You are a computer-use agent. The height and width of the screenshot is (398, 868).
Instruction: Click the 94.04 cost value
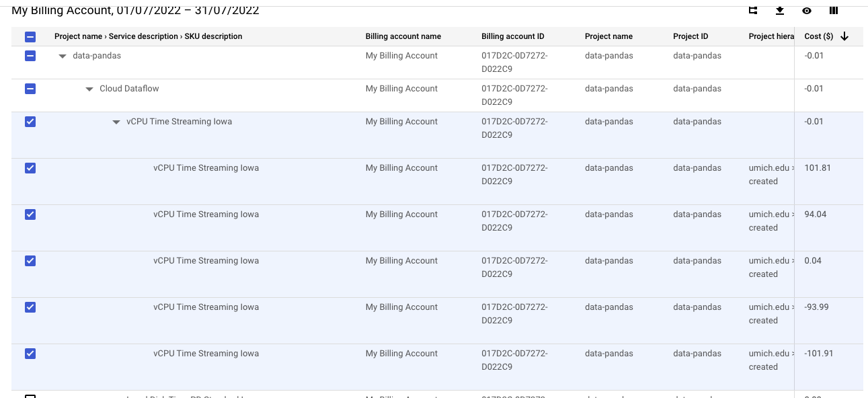point(816,214)
